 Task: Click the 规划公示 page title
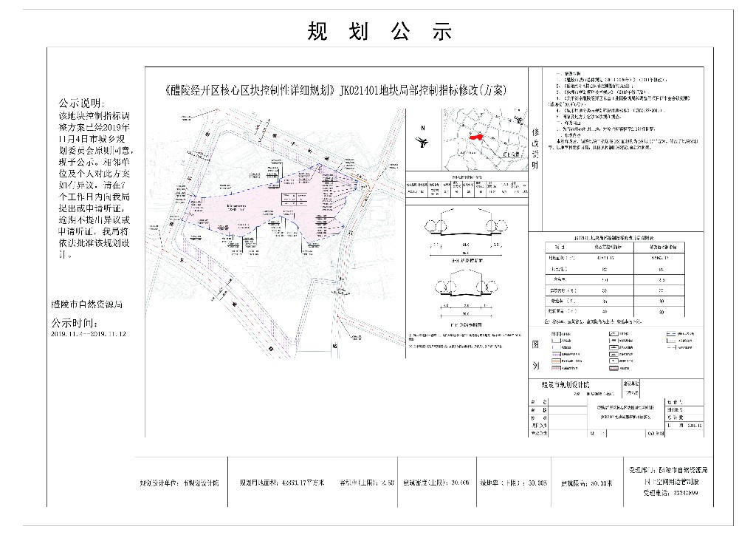[379, 31]
